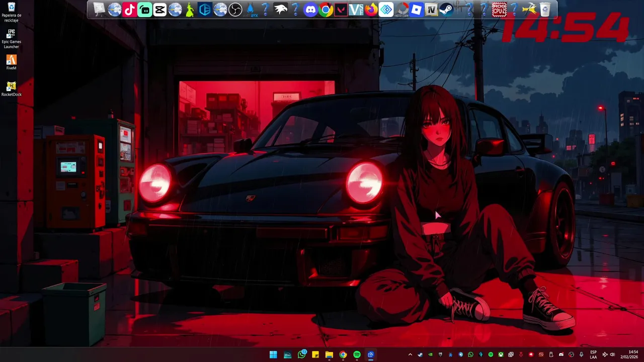Select Epic Games Launcher desktop shortcut
The image size is (644, 362).
[11, 39]
